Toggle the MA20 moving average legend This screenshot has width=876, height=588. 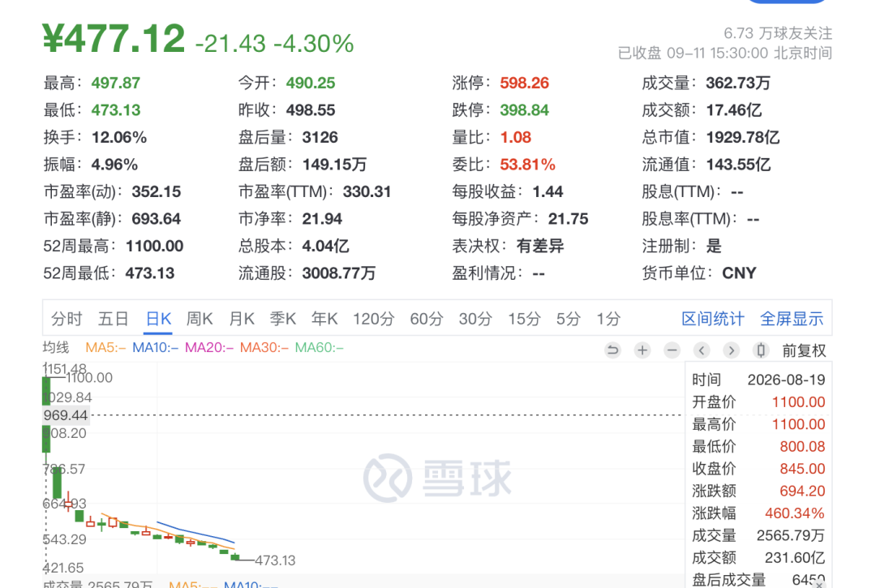tap(209, 348)
